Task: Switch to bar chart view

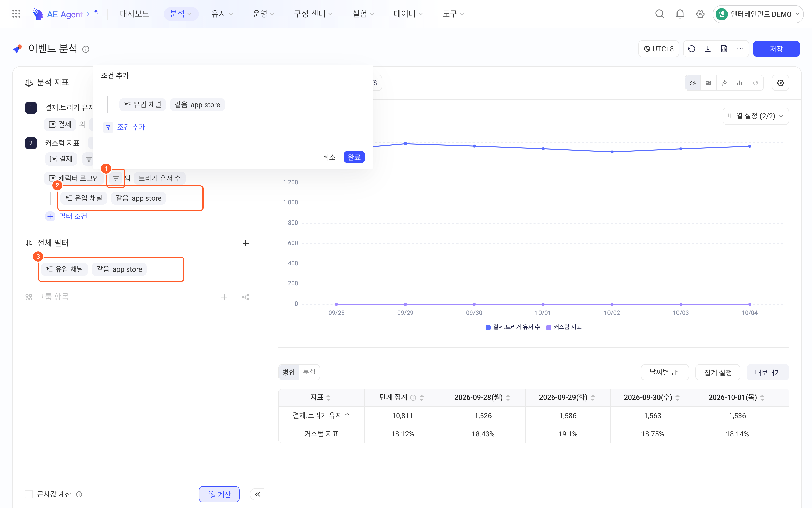Action: 740,83
